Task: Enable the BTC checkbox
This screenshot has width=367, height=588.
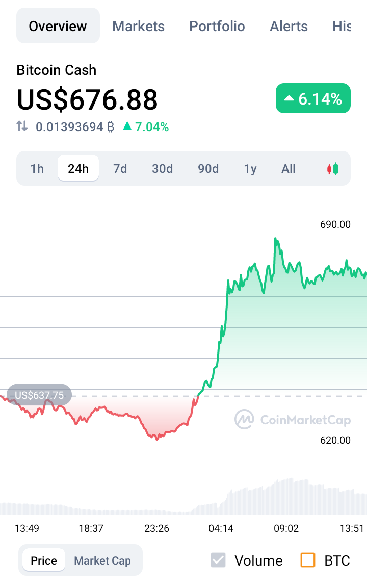Action: coord(308,560)
